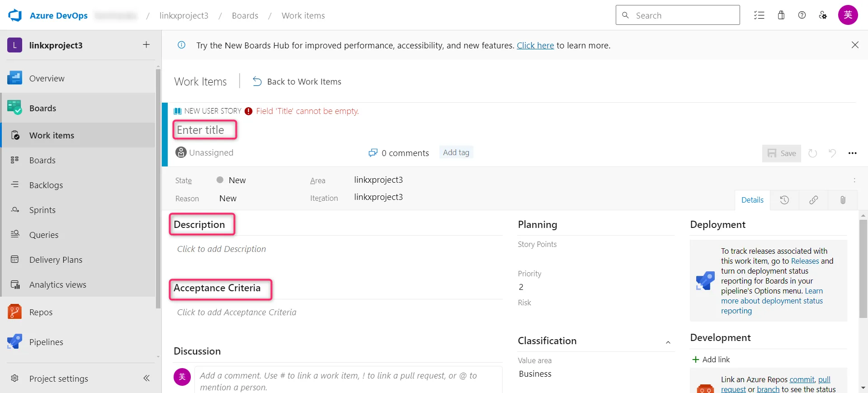The height and width of the screenshot is (393, 868).
Task: Open Sprints in the sidebar
Action: [x=79, y=209]
